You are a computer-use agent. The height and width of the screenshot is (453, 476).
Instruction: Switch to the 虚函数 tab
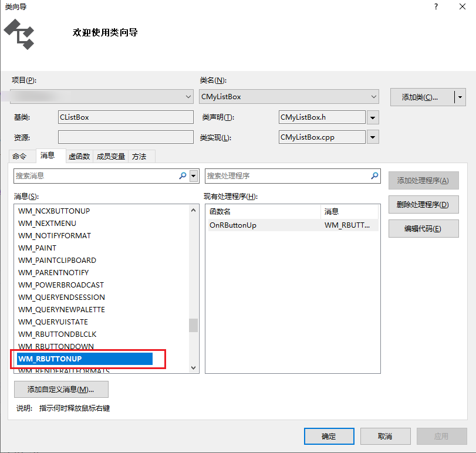coord(79,156)
